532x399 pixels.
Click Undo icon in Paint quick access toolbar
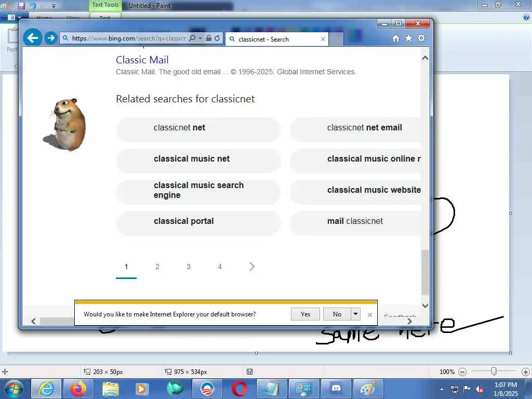33,6
